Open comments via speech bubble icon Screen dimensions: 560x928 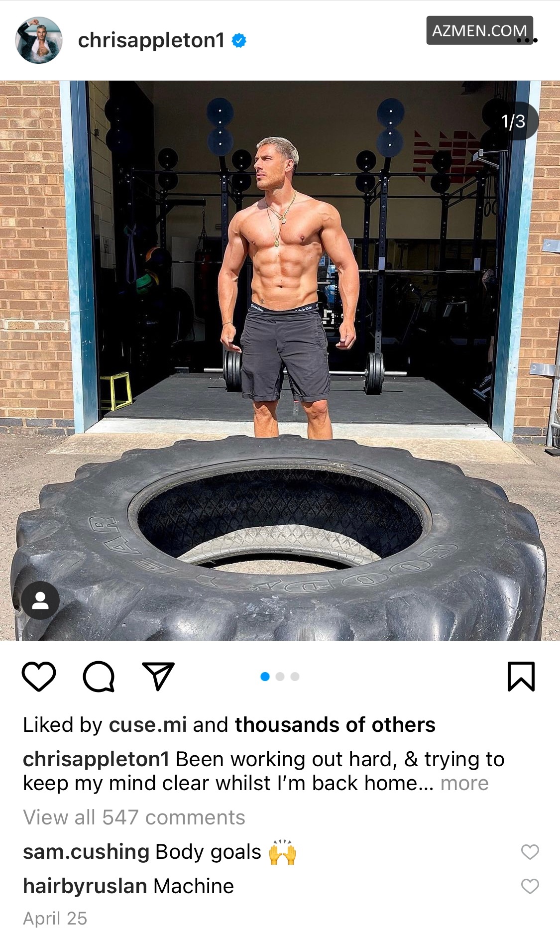(x=99, y=677)
